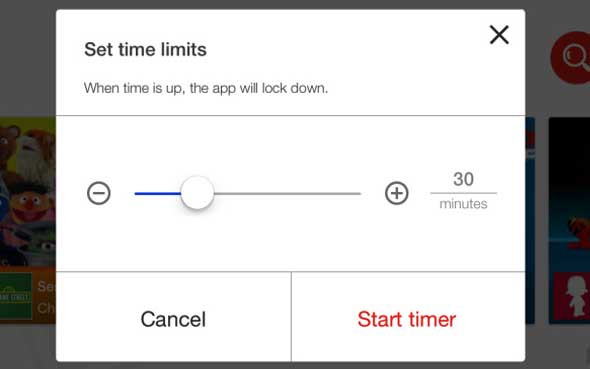Click the gray unfilled slider track
The height and width of the screenshot is (369, 590).
click(287, 194)
